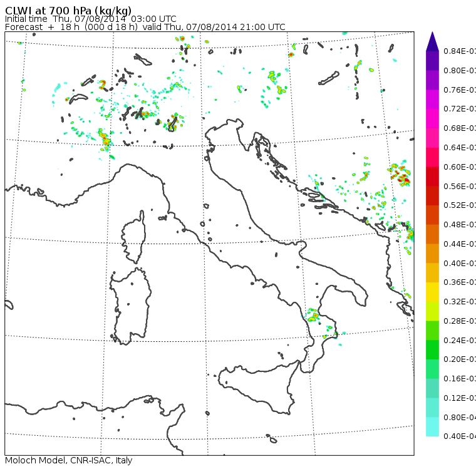Select the red swatch between 0.56E-03 and 0.60E-03
Viewport: 476px width, 469px height.
432,177
